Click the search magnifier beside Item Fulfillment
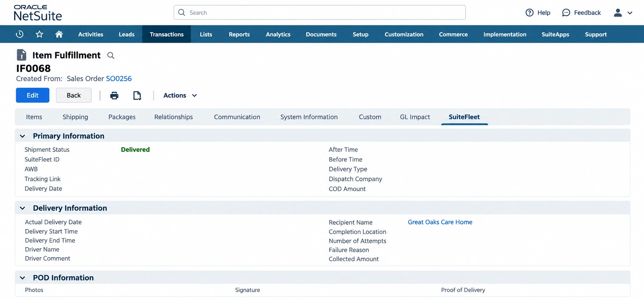 110,55
